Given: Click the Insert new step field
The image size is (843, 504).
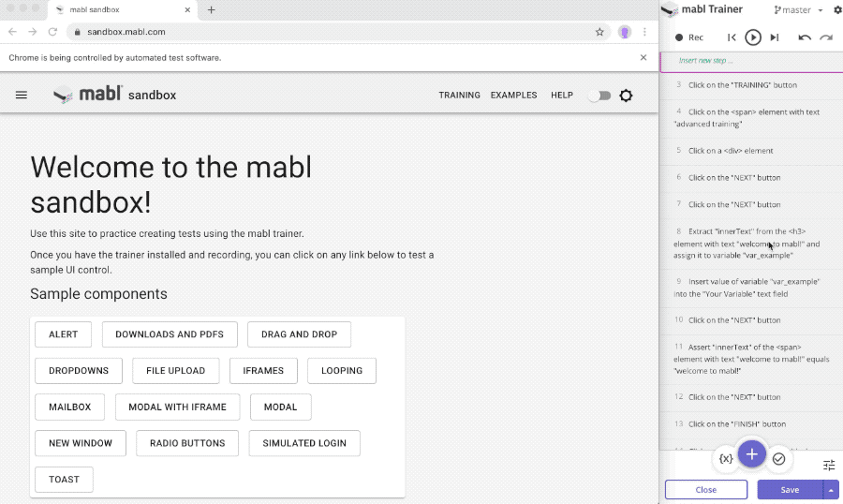Looking at the screenshot, I should [x=751, y=61].
